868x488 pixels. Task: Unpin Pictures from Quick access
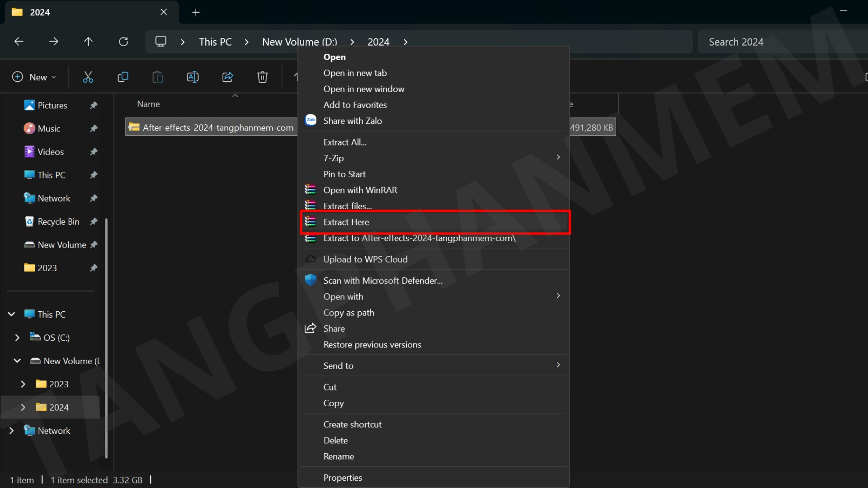[x=94, y=105]
